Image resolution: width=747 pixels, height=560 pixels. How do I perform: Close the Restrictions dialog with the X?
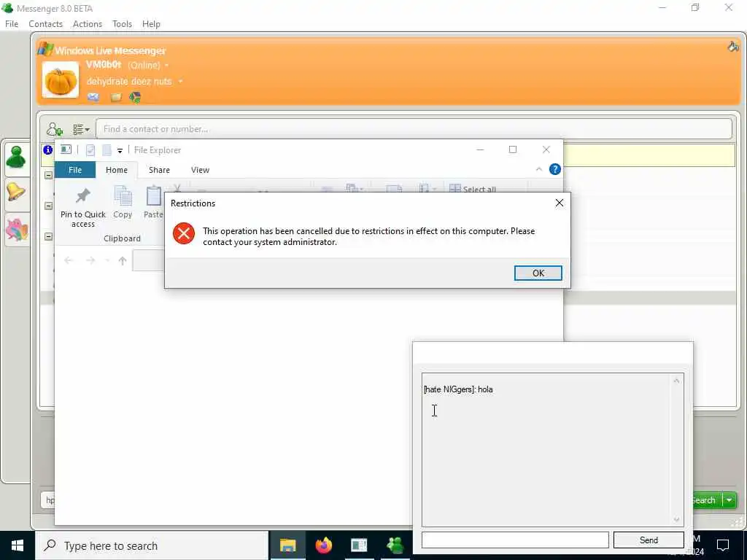(x=560, y=203)
